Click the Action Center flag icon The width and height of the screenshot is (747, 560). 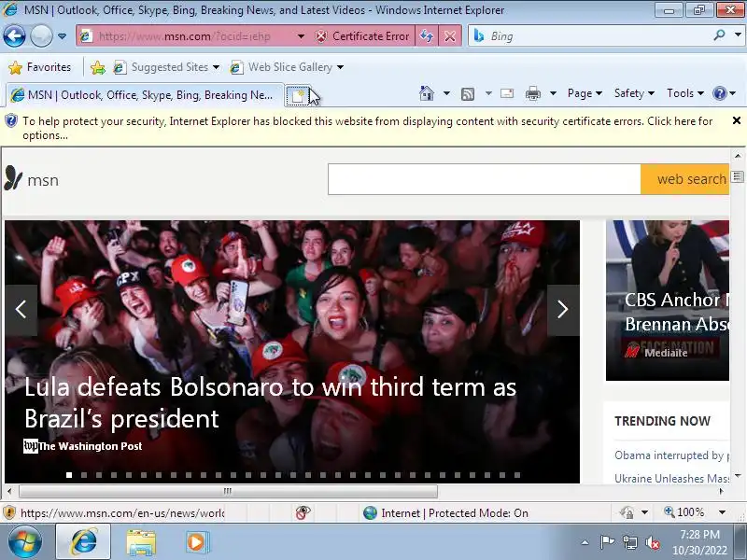606,542
